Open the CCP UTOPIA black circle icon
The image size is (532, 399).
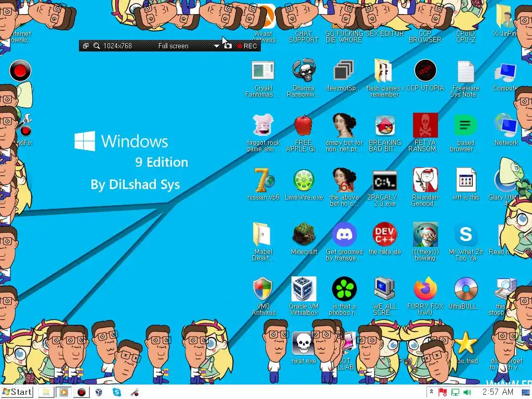(x=425, y=71)
